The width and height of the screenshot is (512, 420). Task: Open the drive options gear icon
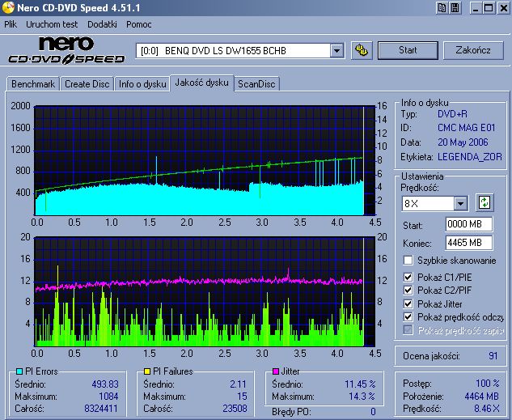(362, 51)
